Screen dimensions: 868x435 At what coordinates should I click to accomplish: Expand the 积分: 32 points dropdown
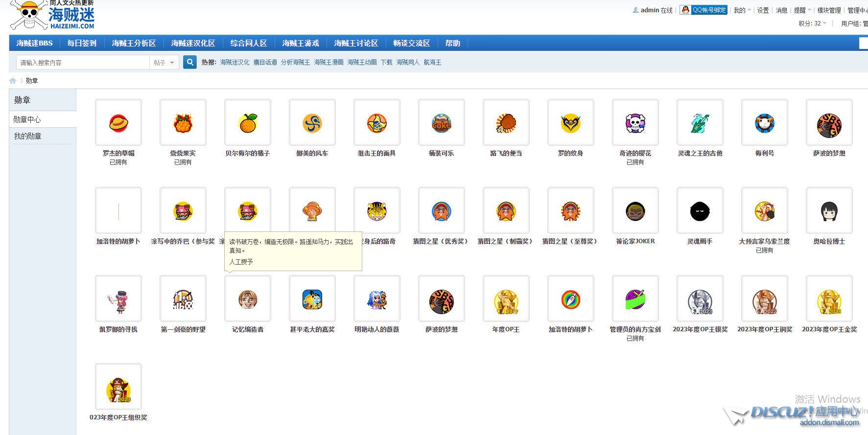click(813, 23)
